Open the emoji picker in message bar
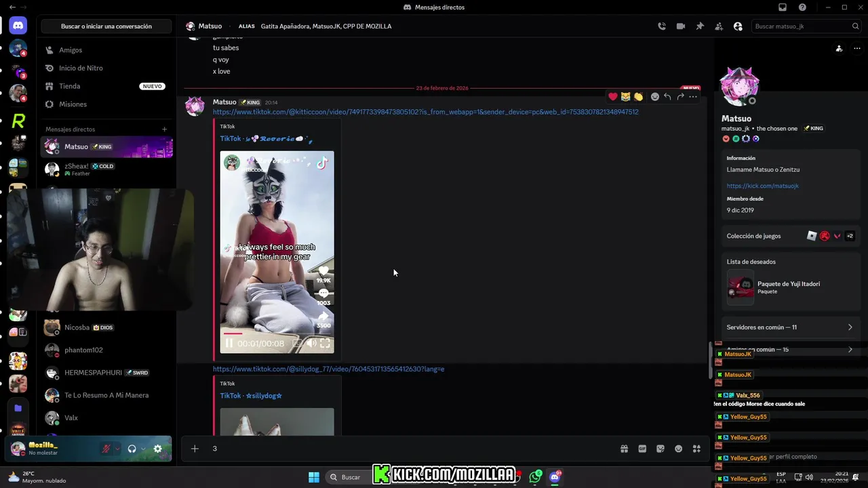 [679, 449]
